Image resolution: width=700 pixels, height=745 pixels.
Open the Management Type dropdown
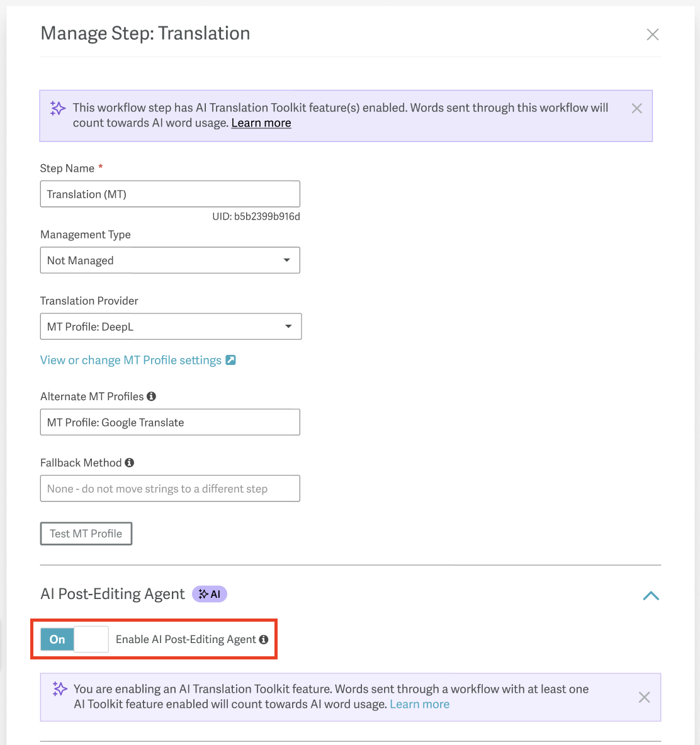click(x=170, y=260)
